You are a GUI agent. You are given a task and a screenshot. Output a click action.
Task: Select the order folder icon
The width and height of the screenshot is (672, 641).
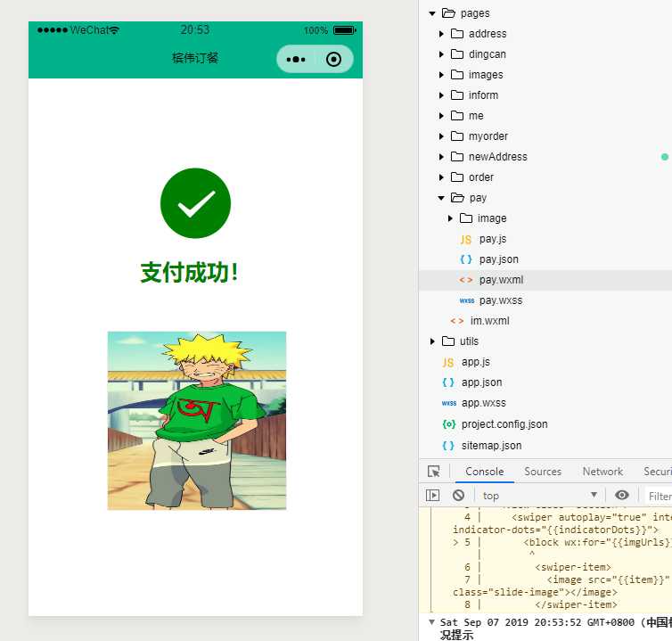point(457,177)
